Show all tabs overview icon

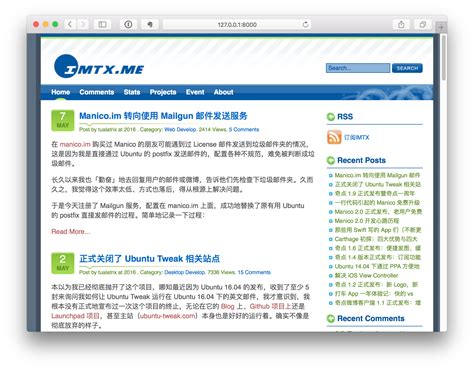[422, 24]
